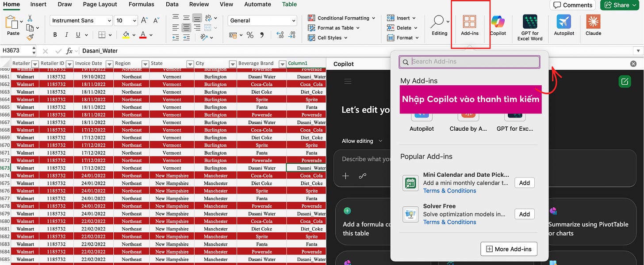The height and width of the screenshot is (265, 644).
Task: Click the green Share button
Action: (620, 5)
